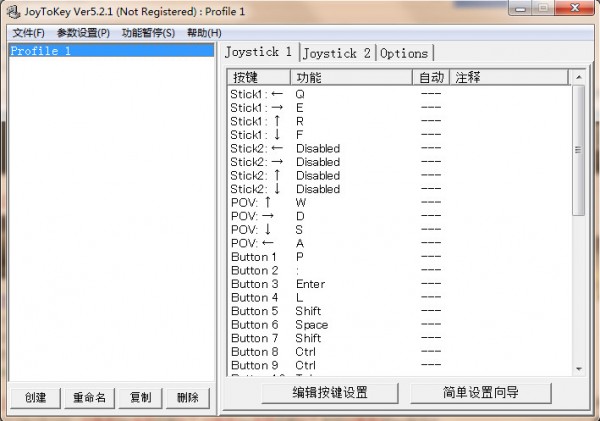600x421 pixels.
Task: Select the Joystick 1 tab
Action: (x=259, y=51)
